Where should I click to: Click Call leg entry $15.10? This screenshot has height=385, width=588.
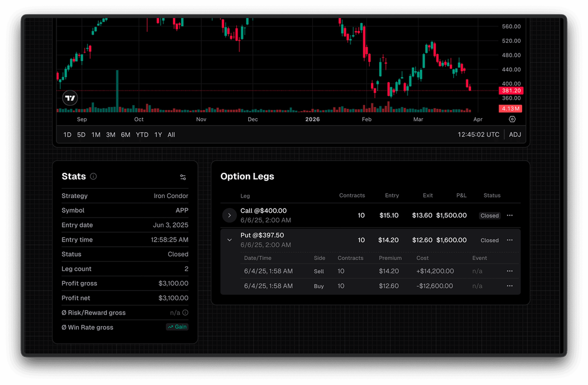click(389, 215)
